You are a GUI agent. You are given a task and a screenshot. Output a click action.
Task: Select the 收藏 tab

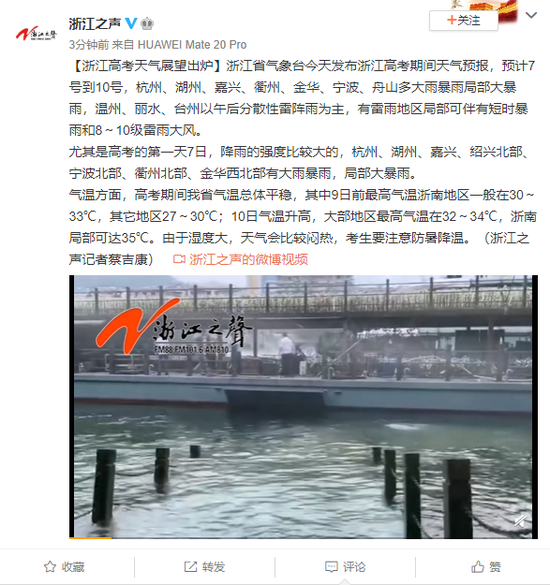pos(64,567)
